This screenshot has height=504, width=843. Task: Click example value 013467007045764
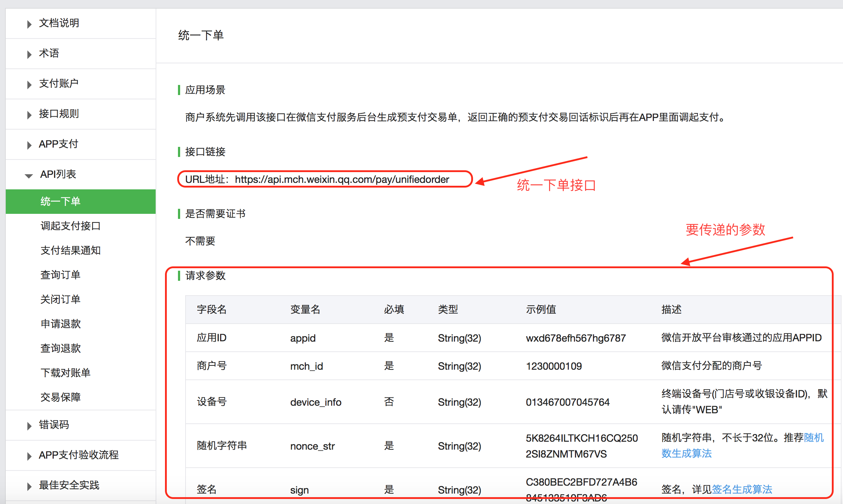pyautogui.click(x=568, y=402)
